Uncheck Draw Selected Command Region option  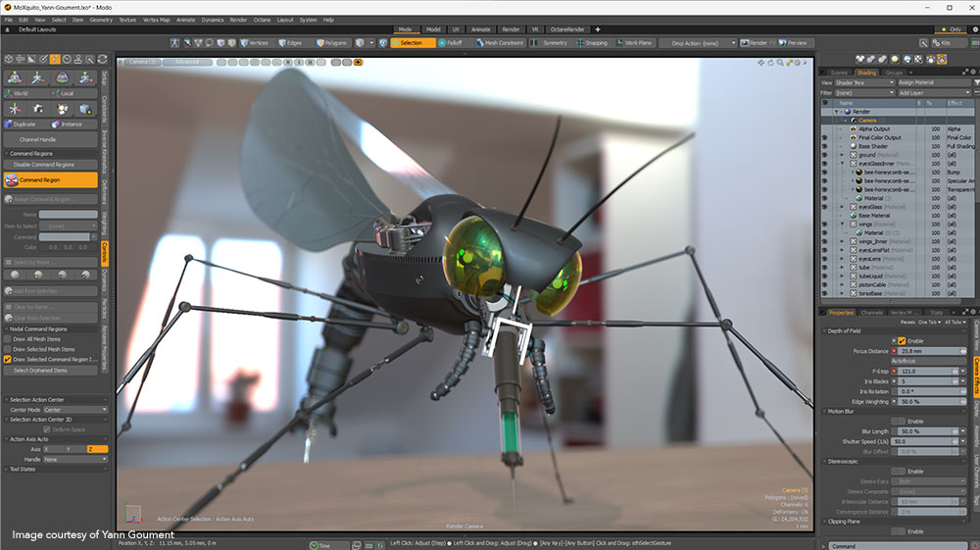[8, 360]
